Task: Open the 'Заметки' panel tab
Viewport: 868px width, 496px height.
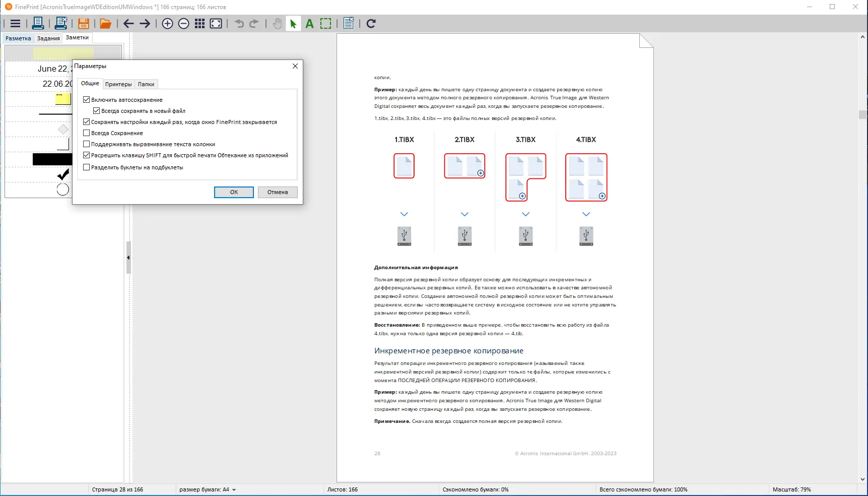Action: 77,38
